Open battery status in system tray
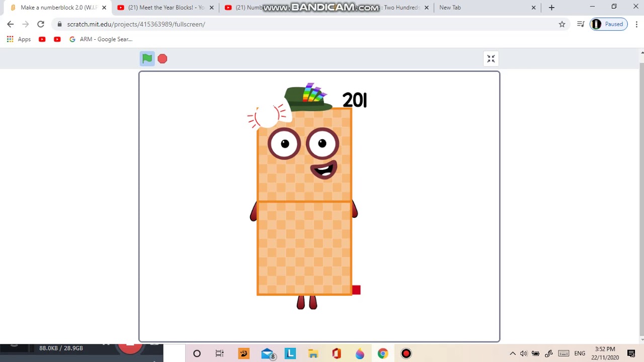644x362 pixels. click(x=536, y=353)
